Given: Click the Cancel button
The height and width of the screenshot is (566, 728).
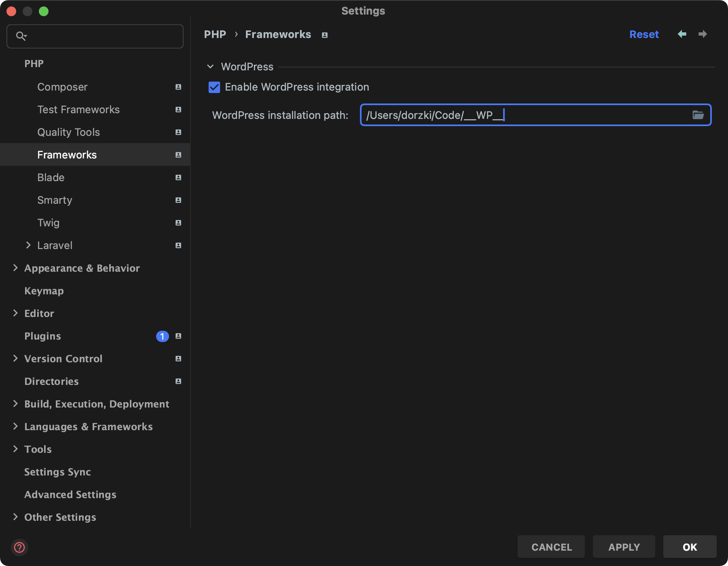Looking at the screenshot, I should point(551,547).
